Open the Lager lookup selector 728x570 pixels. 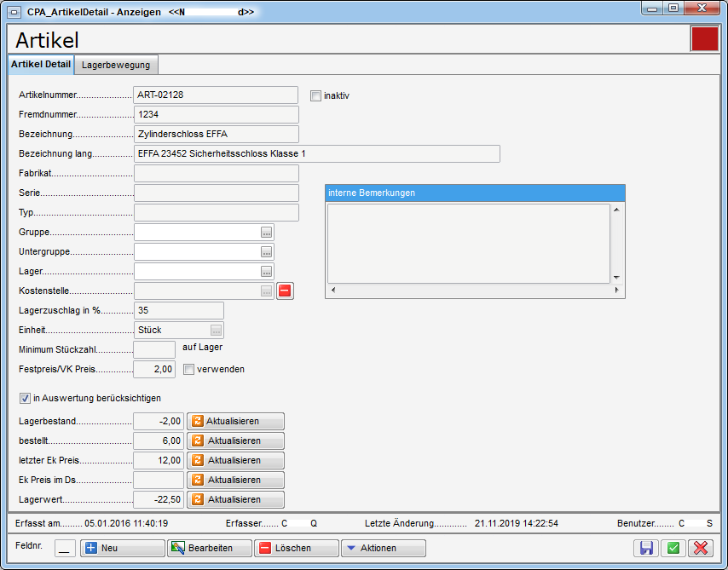coord(267,272)
